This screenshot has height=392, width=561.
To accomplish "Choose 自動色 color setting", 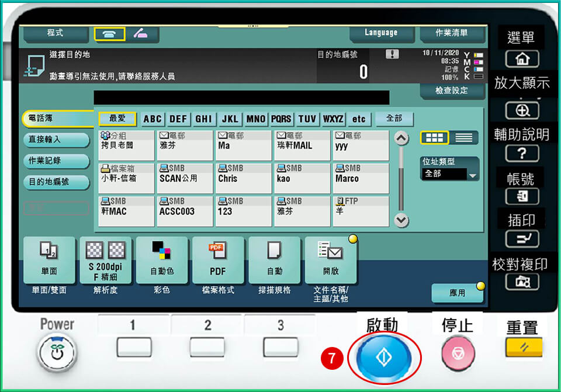I will [x=162, y=260].
